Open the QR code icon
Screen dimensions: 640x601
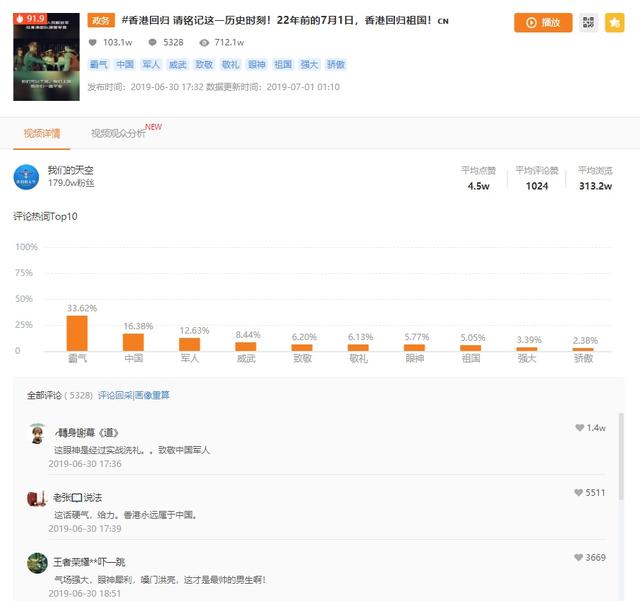588,22
